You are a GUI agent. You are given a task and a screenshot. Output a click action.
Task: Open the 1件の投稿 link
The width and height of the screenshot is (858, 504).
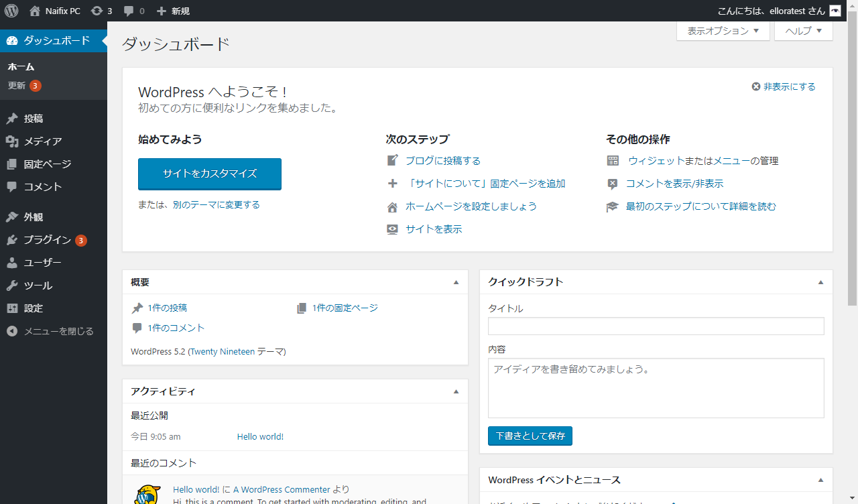168,308
